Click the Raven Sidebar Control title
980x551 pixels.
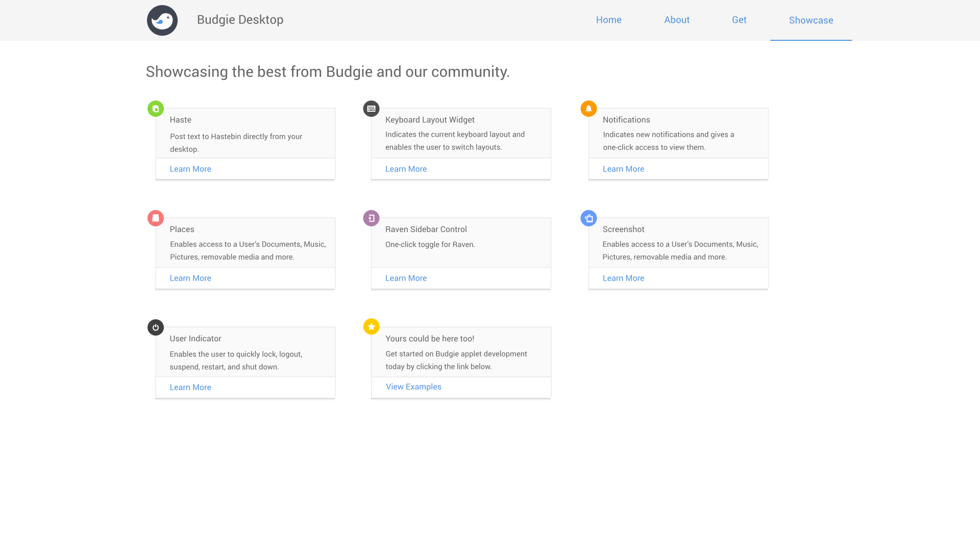[426, 230]
